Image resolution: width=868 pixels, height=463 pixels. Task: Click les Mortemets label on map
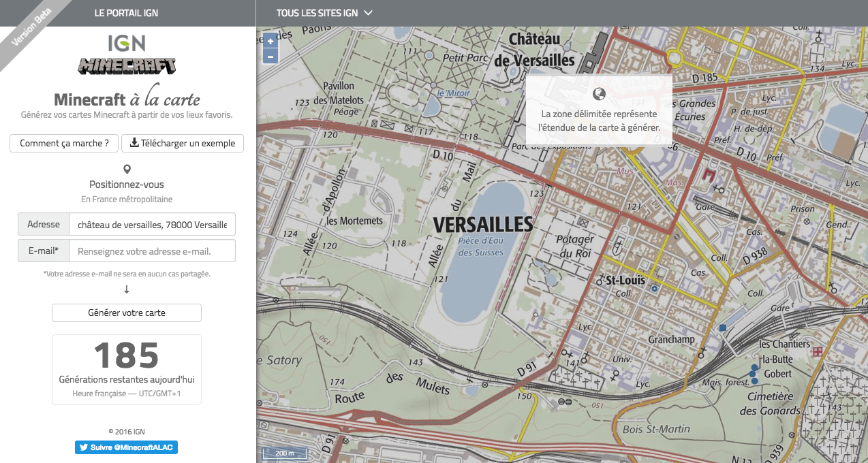pos(355,221)
